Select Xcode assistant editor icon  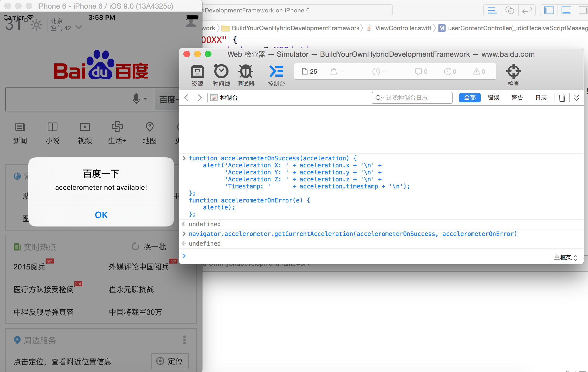pyautogui.click(x=510, y=11)
